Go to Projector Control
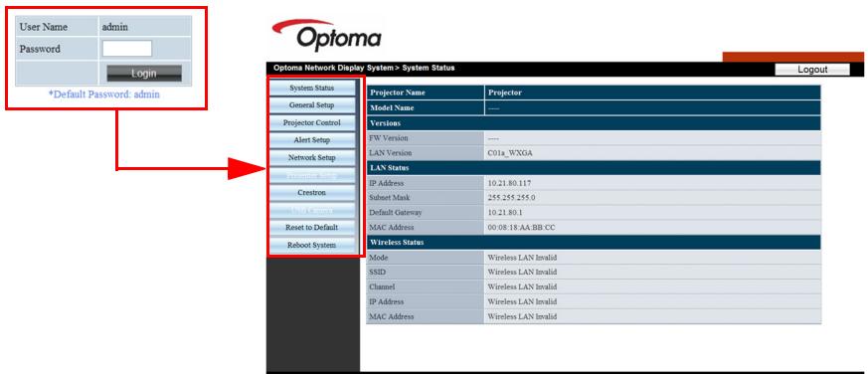This screenshot has height=374, width=868. [312, 123]
